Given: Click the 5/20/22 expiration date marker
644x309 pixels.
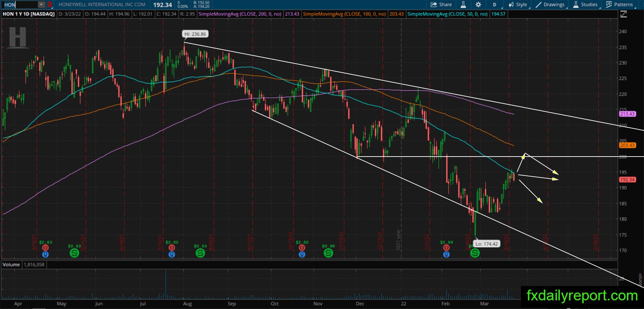Looking at the screenshot, I should pyautogui.click(x=596, y=242).
